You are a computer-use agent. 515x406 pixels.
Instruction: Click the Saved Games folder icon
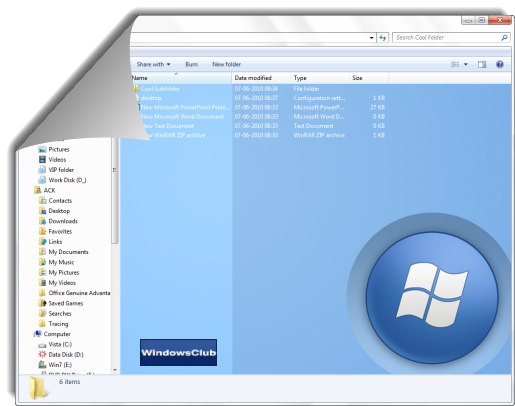pos(42,303)
